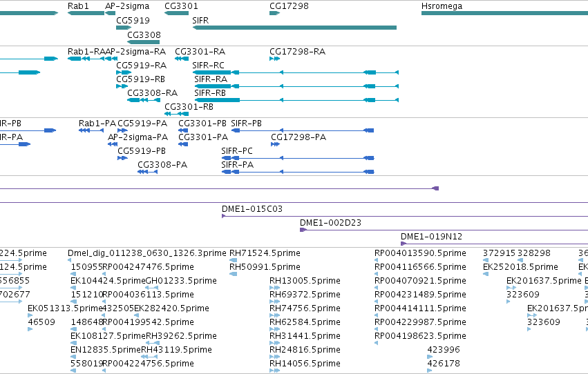This screenshot has height=374, width=588.
Task: Click the SIFR-RA transcript label
Action: coord(211,79)
